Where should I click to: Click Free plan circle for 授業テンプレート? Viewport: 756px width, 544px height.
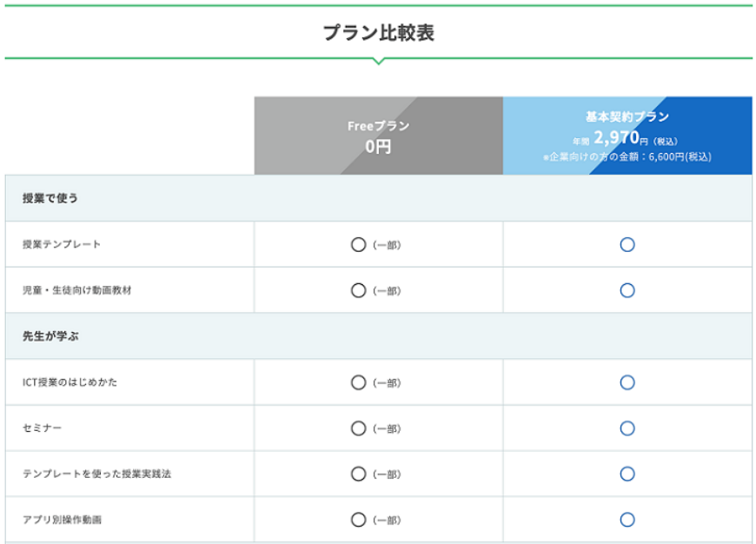click(358, 245)
